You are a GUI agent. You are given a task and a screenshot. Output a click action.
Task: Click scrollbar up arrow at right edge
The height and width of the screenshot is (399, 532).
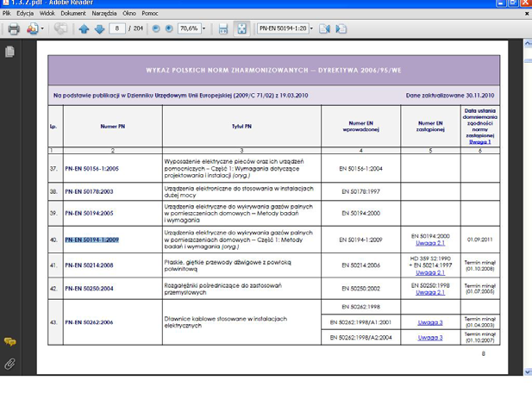[x=528, y=43]
